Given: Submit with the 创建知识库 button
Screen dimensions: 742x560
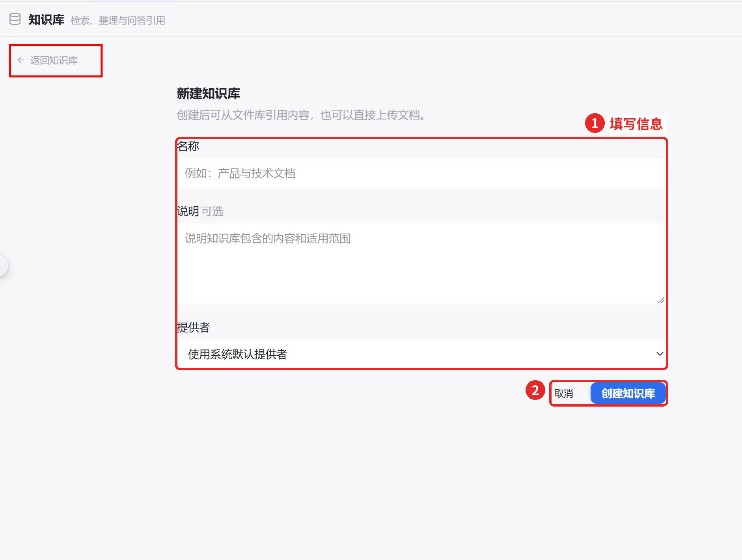Looking at the screenshot, I should point(628,393).
